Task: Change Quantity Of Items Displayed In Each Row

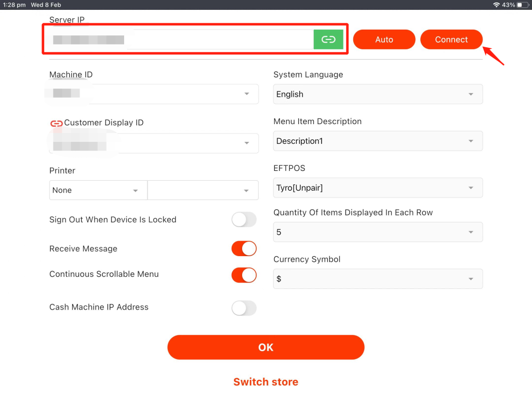Action: [x=378, y=232]
